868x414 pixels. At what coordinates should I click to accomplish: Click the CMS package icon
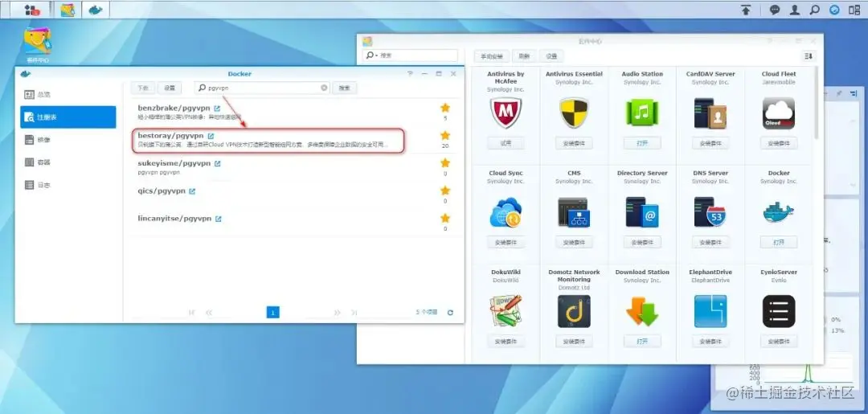click(x=574, y=212)
